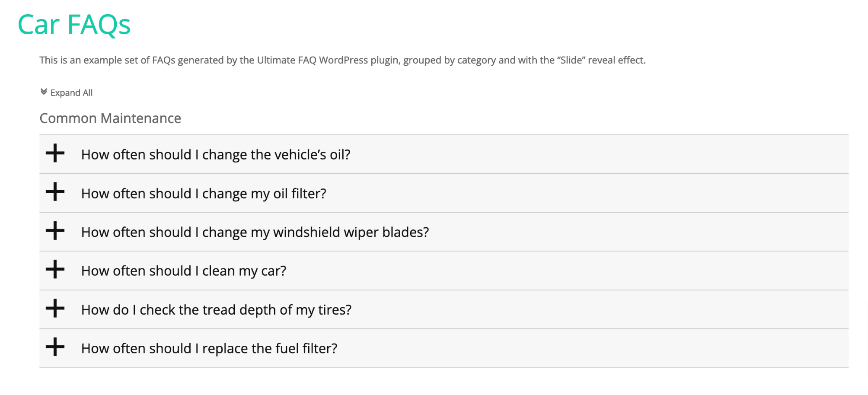
Task: Select the Common Maintenance category heading
Action: click(110, 118)
